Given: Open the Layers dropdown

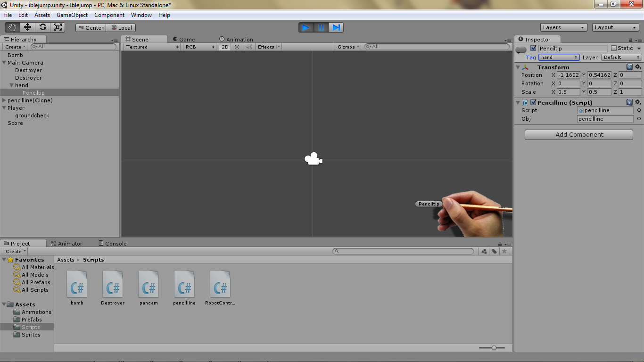Looking at the screenshot, I should (564, 27).
